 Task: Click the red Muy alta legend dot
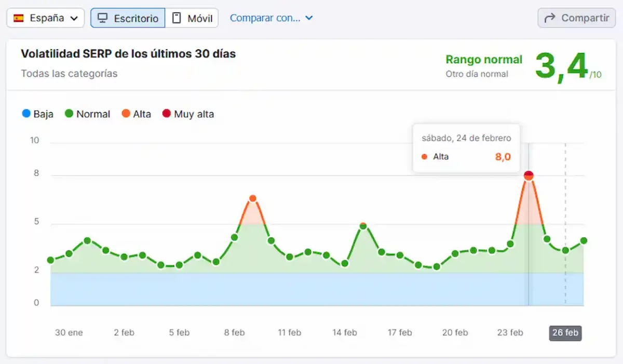point(167,114)
